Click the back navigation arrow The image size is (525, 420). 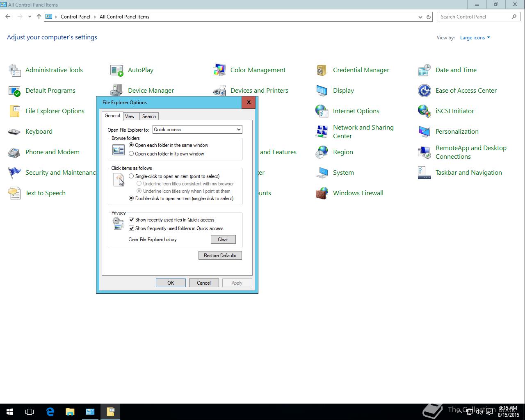pyautogui.click(x=8, y=17)
